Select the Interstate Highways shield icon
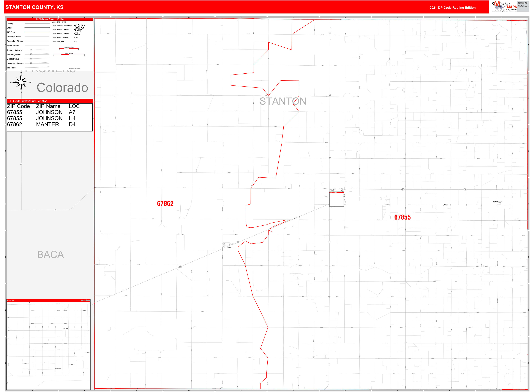 coord(31,63)
